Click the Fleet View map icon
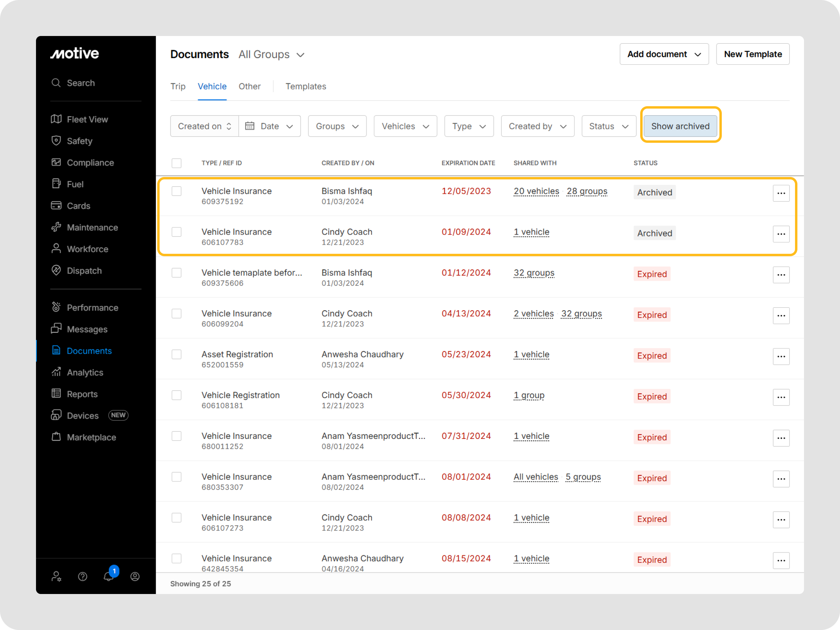Screen dimensions: 840x630 click(x=56, y=119)
